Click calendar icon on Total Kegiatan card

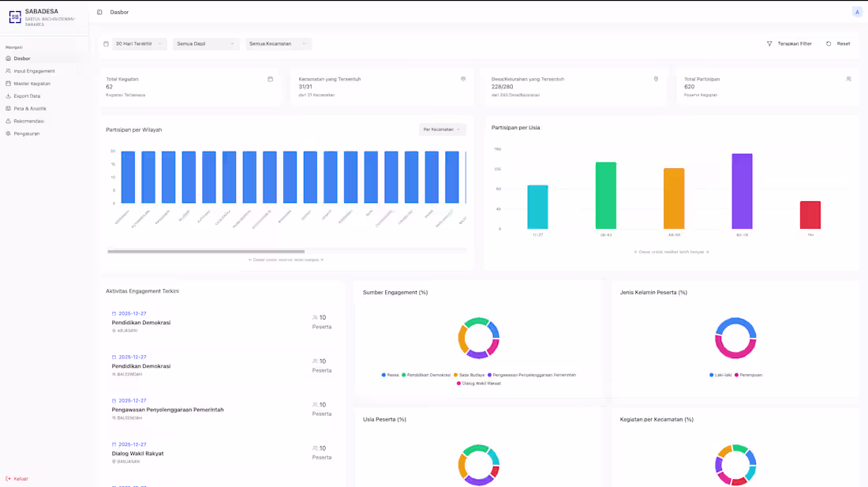tap(270, 79)
